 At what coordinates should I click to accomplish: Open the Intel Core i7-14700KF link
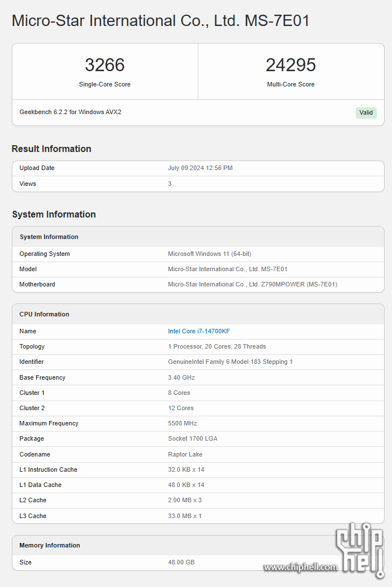(x=199, y=331)
